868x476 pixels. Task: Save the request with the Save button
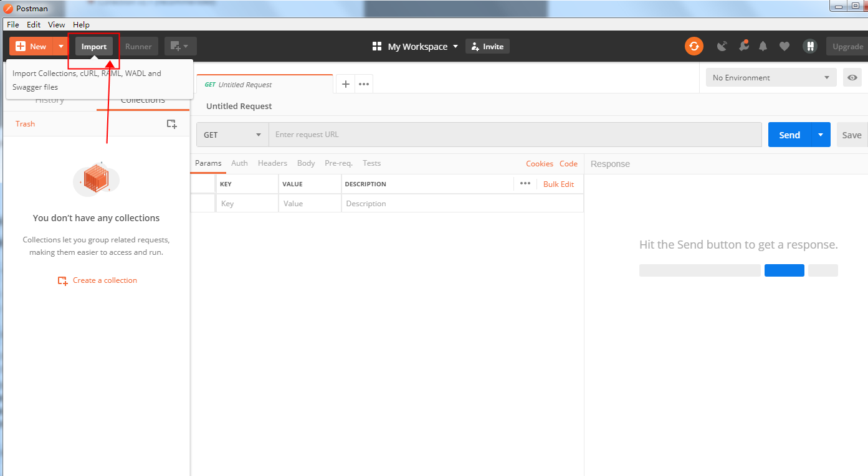click(x=852, y=135)
